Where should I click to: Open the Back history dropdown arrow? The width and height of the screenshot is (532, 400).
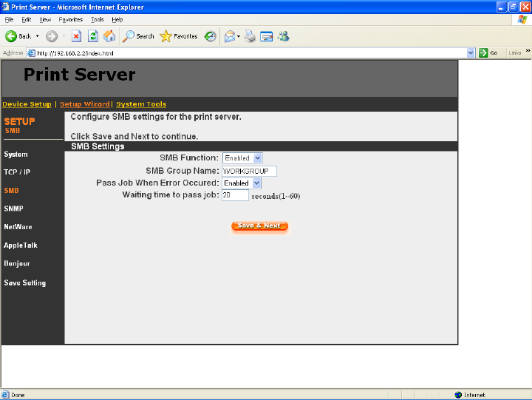(38, 36)
